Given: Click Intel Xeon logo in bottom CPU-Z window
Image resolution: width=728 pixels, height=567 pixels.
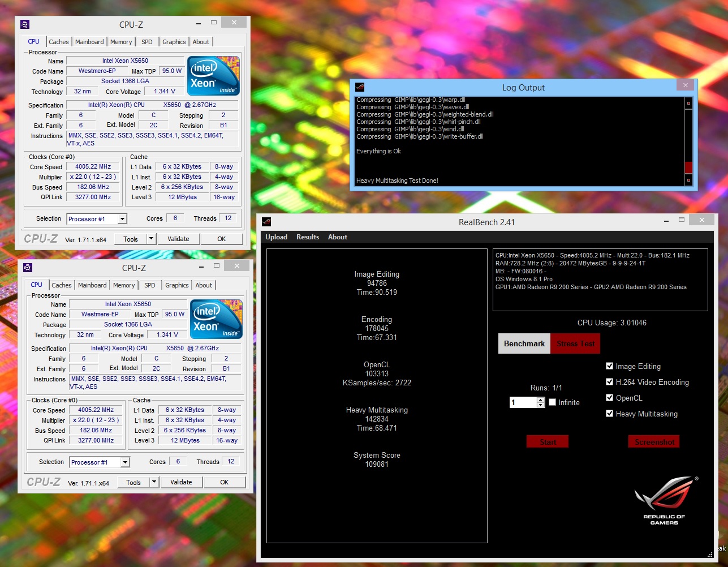Looking at the screenshot, I should 216,319.
